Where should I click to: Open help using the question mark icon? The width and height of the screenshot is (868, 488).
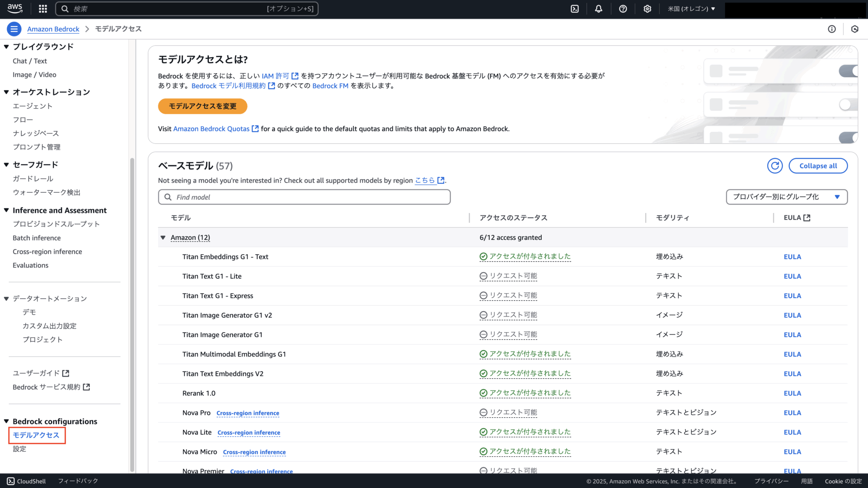point(623,8)
